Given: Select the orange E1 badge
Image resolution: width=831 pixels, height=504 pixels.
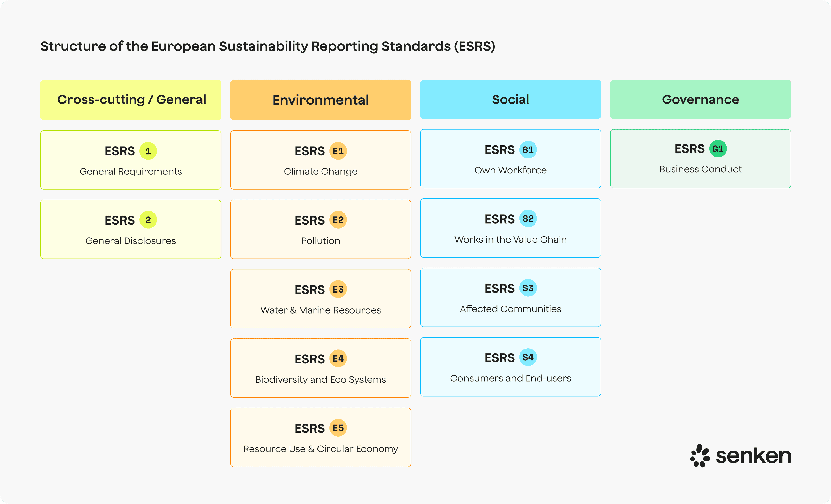Looking at the screenshot, I should click(x=338, y=151).
